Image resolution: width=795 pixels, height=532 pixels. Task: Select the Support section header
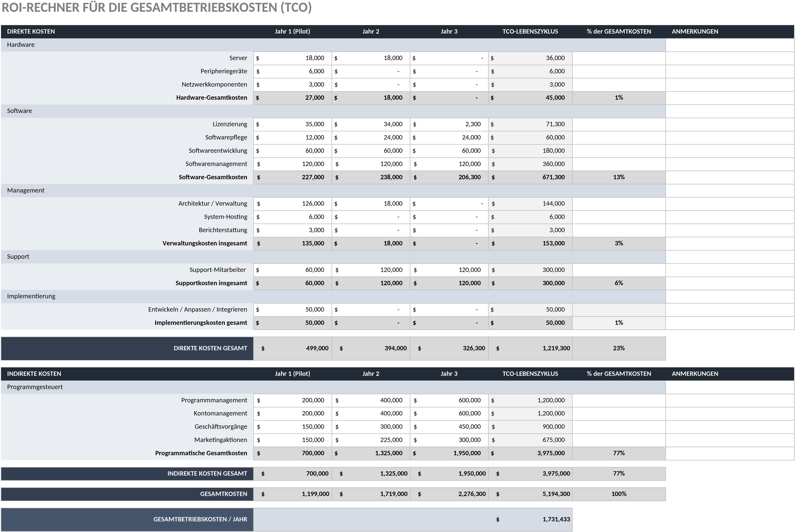pyautogui.click(x=333, y=257)
